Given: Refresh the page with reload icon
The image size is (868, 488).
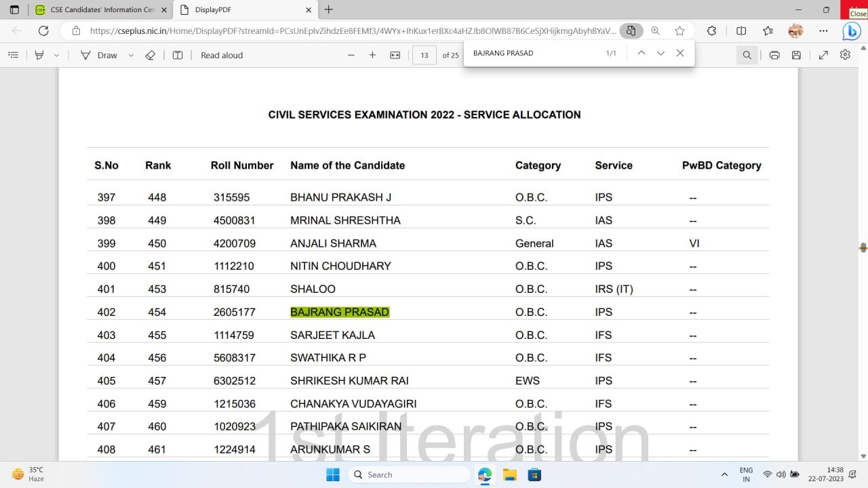Looking at the screenshot, I should (x=43, y=30).
